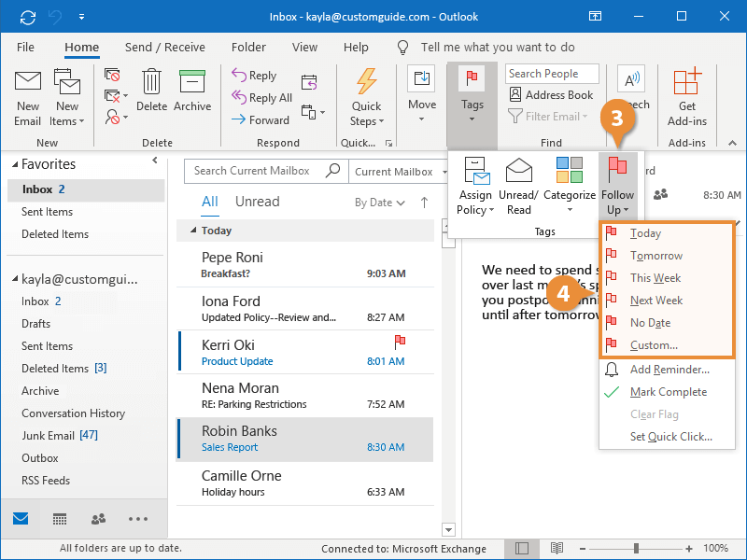The width and height of the screenshot is (747, 560).
Task: Switch to the Send / Receive tab
Action: click(165, 48)
